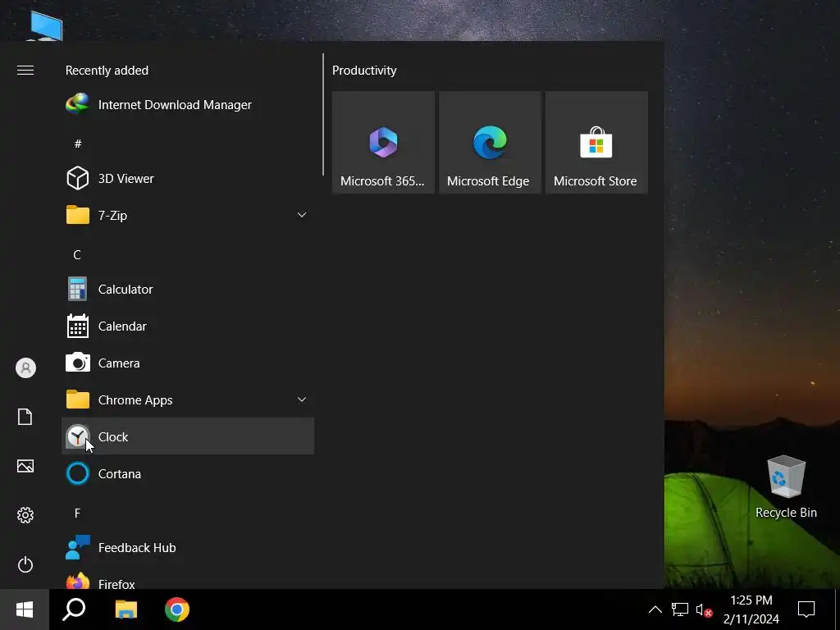Open File Explorer from the taskbar

coord(126,609)
